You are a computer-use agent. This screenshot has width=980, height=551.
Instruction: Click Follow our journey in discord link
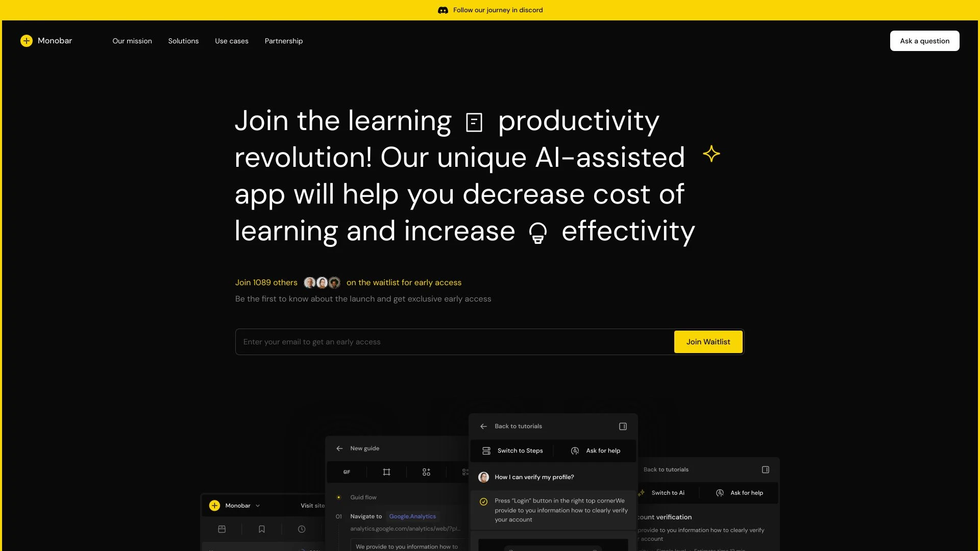(x=489, y=10)
